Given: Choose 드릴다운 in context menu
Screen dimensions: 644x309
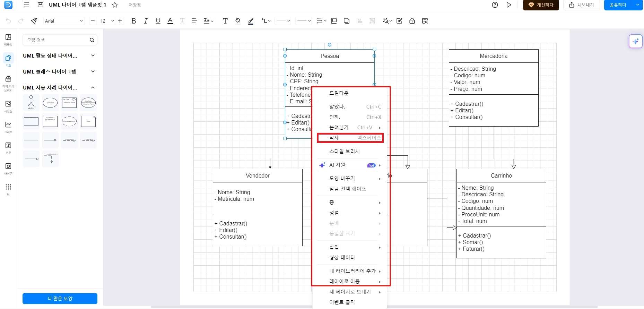Looking at the screenshot, I should (x=350, y=93).
